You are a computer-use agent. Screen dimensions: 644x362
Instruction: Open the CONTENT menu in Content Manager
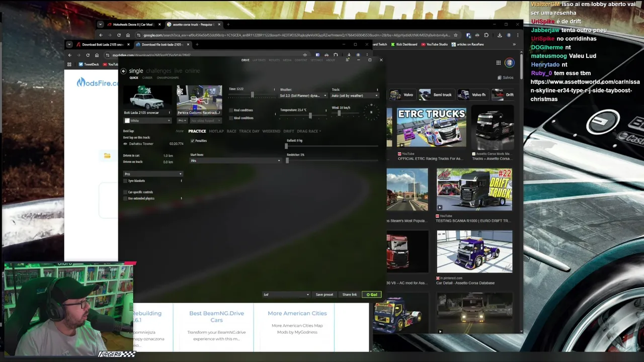[x=301, y=60]
